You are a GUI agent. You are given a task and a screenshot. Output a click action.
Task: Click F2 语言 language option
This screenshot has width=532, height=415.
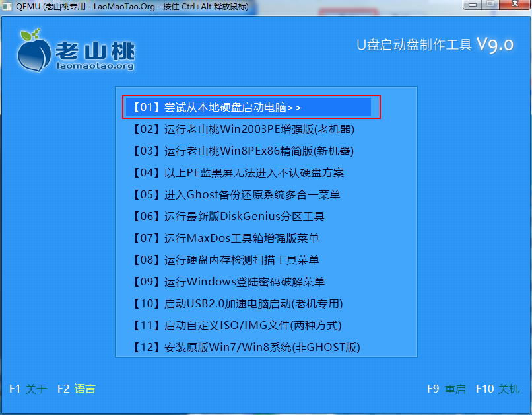(77, 389)
